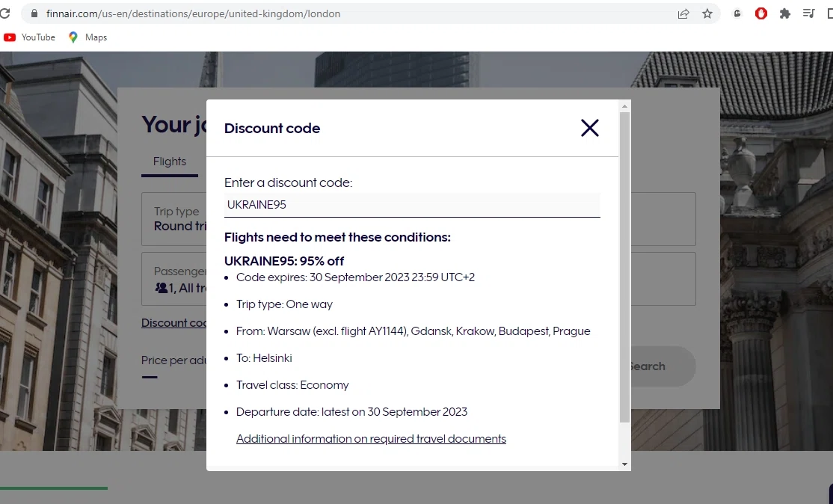
Task: Select the Flights tab
Action: (x=170, y=162)
